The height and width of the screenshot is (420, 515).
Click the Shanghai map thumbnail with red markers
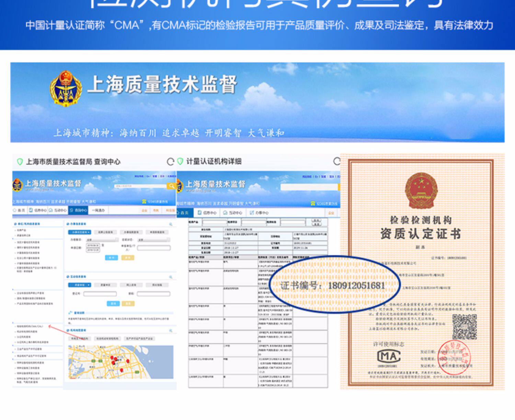tap(121, 362)
